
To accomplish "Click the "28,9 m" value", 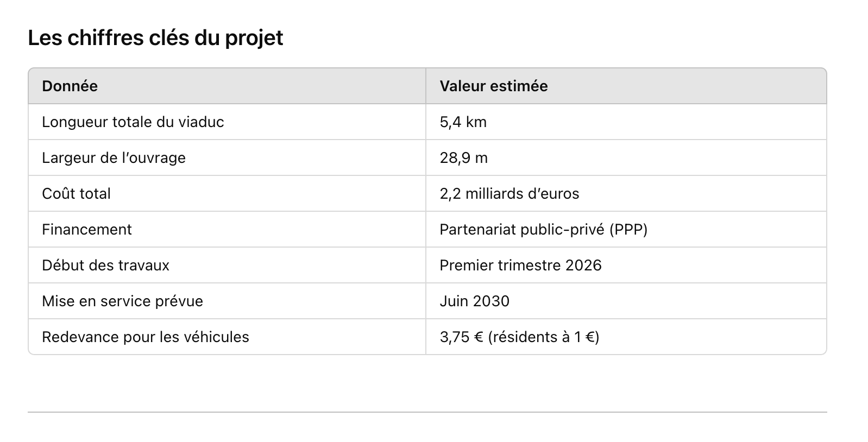I will point(463,158).
